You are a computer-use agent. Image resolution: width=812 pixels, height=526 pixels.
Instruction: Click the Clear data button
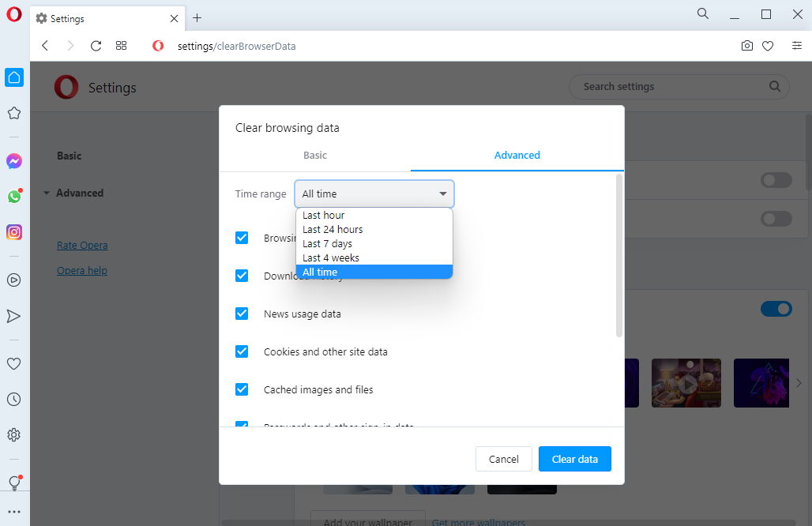[x=575, y=459]
